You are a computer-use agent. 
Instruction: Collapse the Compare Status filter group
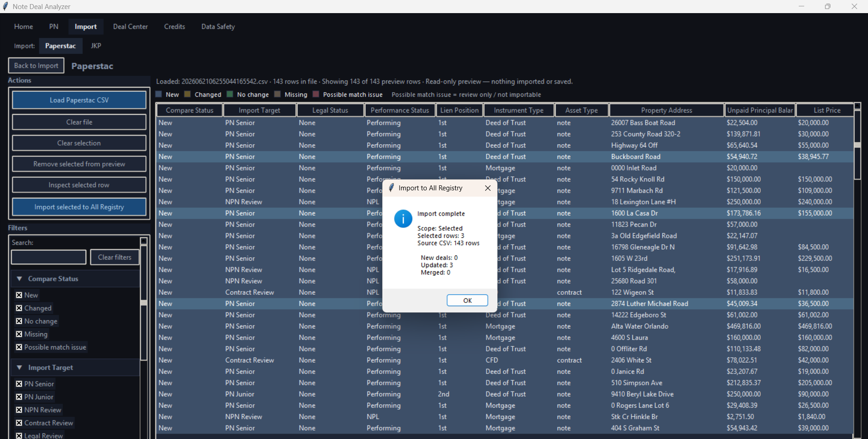(19, 279)
